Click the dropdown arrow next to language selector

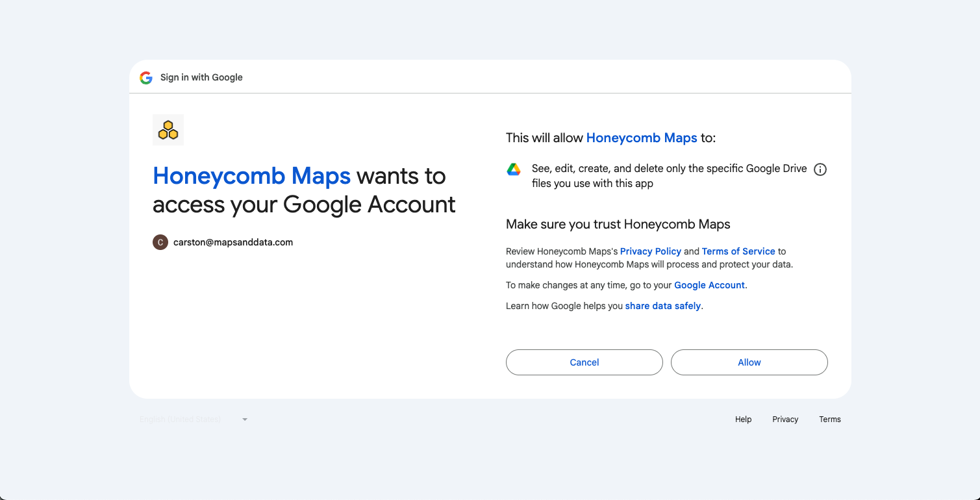pos(245,419)
